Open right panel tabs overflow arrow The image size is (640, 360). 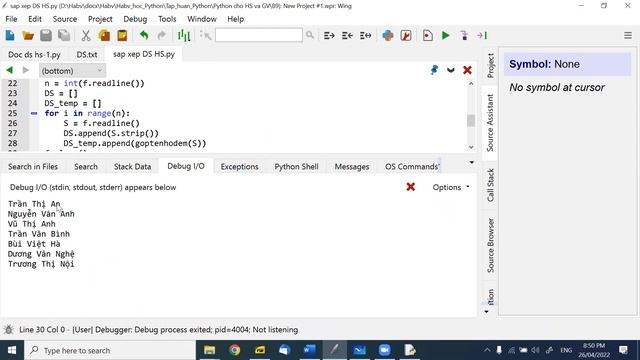pyautogui.click(x=487, y=312)
